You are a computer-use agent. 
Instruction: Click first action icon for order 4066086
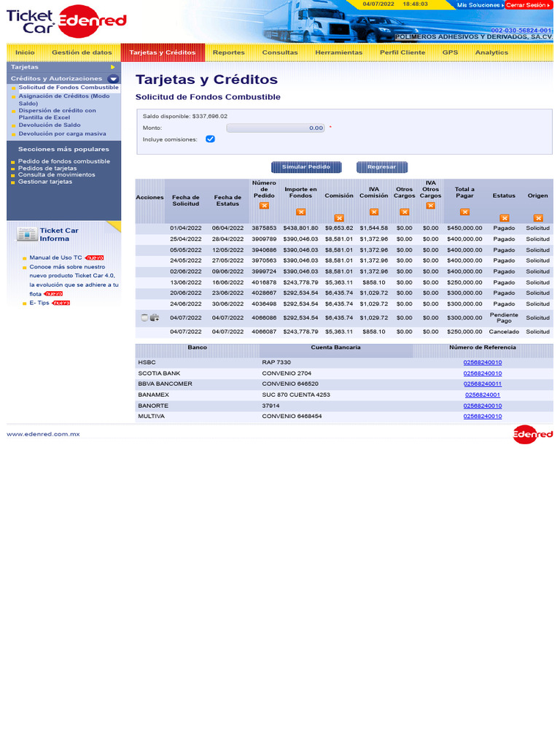pyautogui.click(x=145, y=318)
